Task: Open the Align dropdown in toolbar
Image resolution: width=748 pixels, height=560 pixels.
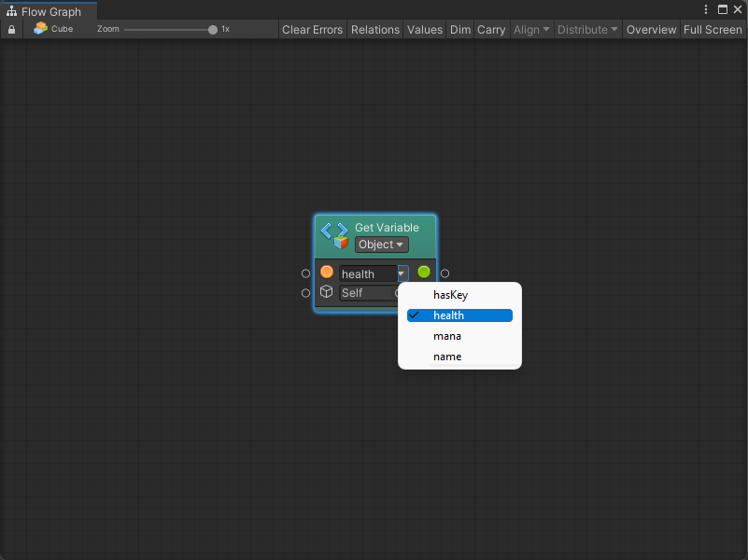Action: [531, 30]
